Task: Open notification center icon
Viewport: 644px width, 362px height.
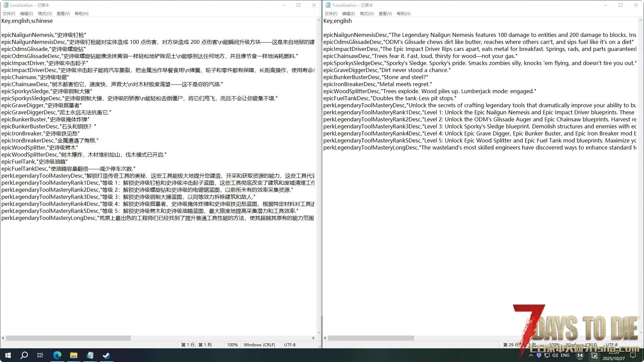Action: (x=633, y=355)
